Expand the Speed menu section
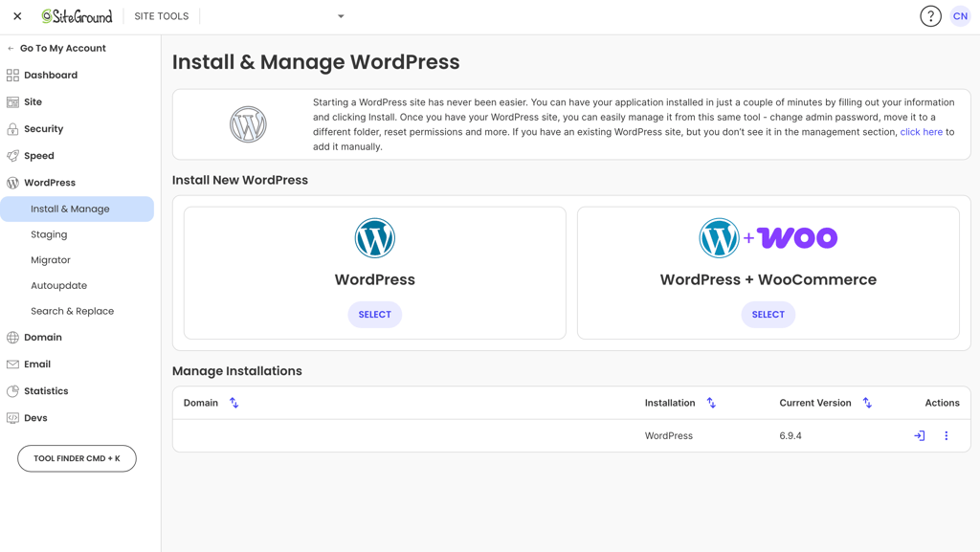Viewport: 980px width, 552px height. 38,156
